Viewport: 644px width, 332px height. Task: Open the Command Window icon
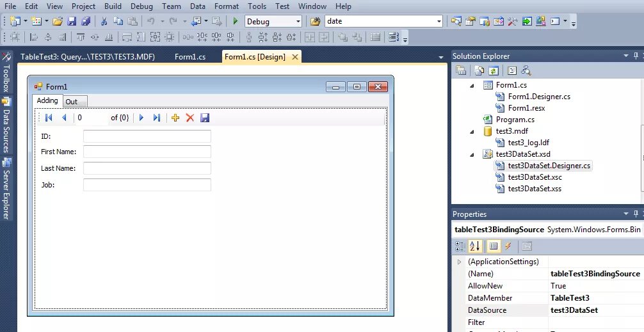point(555,21)
